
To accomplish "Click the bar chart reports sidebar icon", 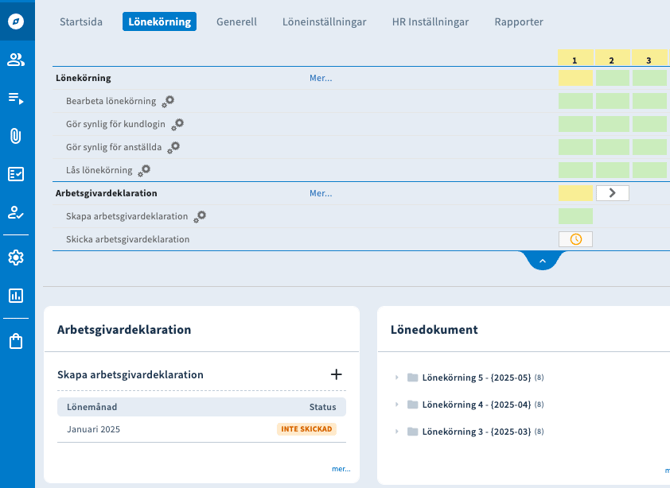I will coord(16,295).
